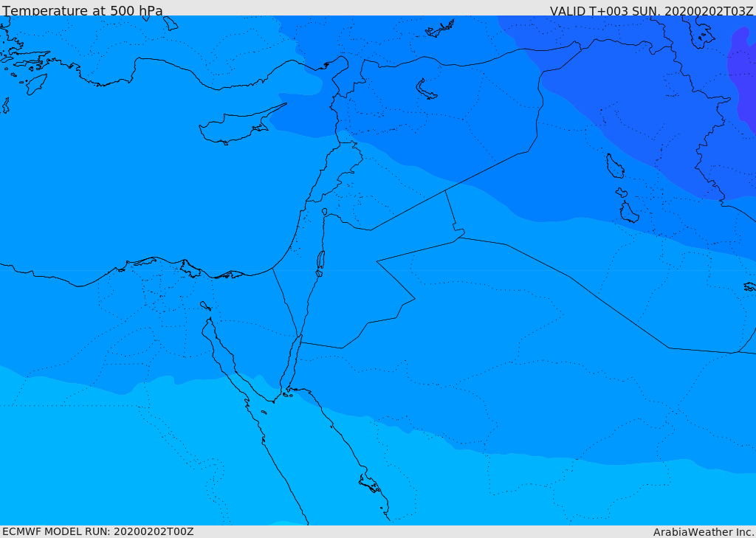
Task: Click the 'Temperature at 500 hPa' title text
Action: (83, 10)
